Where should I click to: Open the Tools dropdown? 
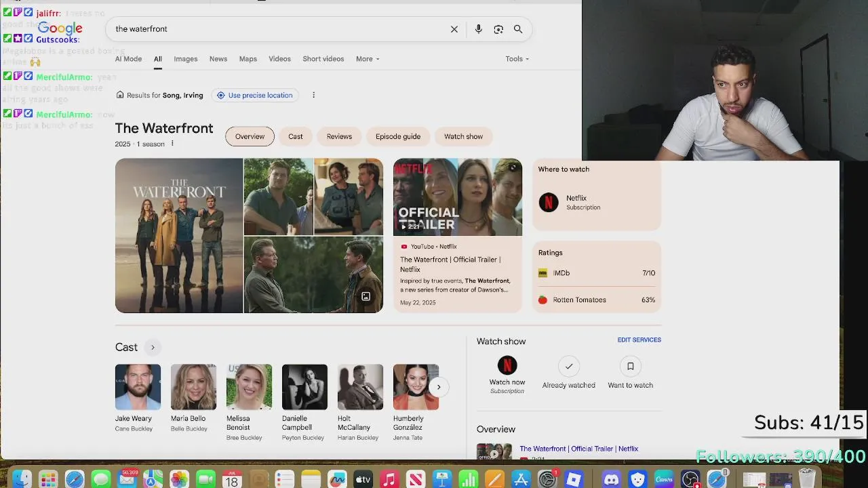pos(517,59)
